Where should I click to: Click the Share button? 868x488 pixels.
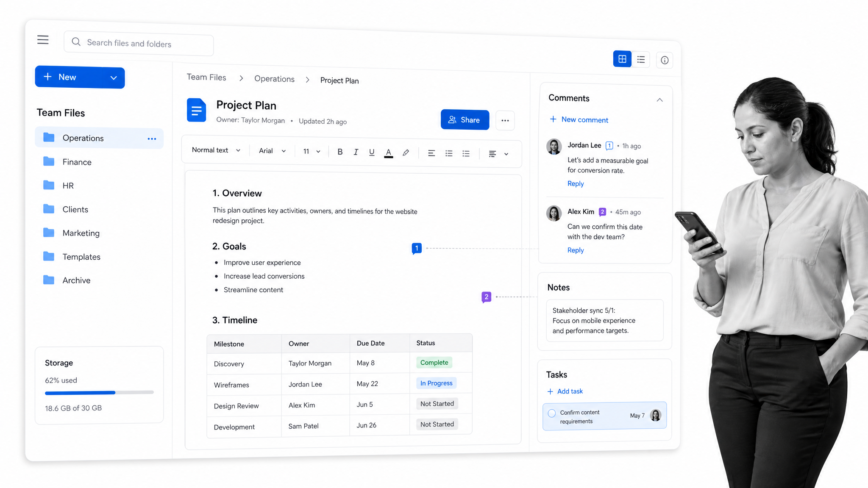(465, 120)
